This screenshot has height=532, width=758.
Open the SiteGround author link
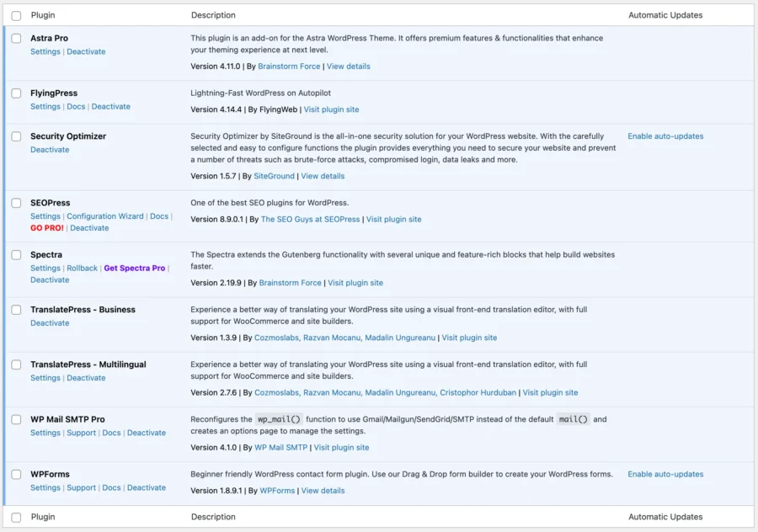tap(274, 176)
